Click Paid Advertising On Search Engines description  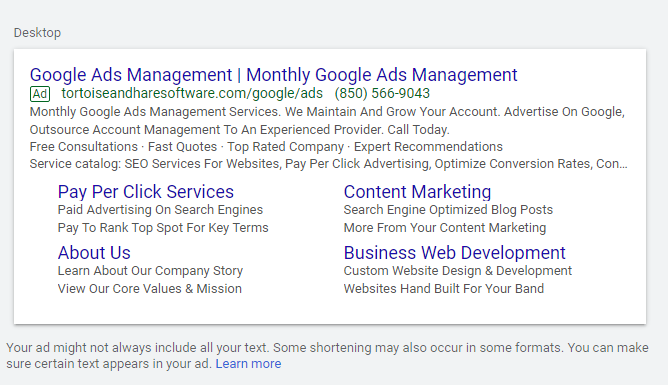click(x=160, y=210)
